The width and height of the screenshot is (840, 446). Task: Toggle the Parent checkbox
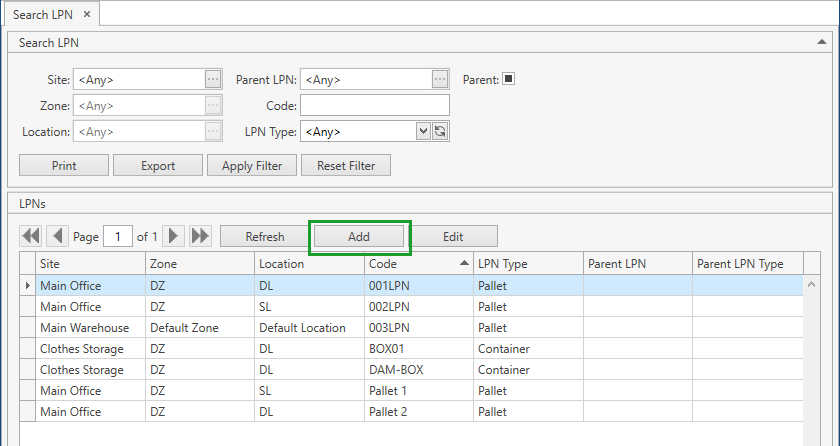508,79
